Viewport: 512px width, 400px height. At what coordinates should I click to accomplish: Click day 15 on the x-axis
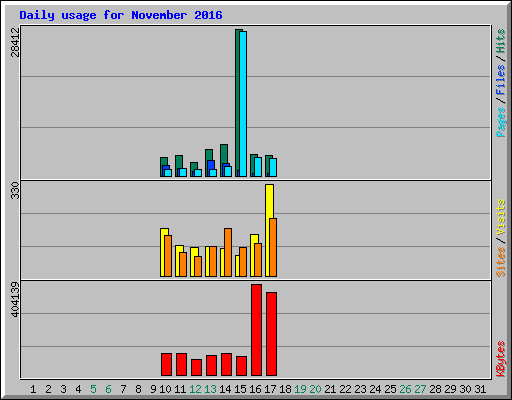pos(240,389)
